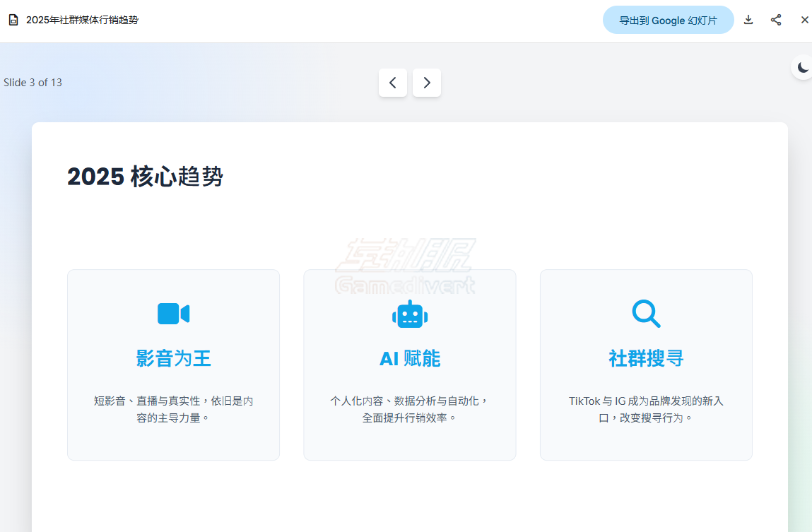Screen dimensions: 812x532
Task: Click the document icon beside the presentation title
Action: coord(13,19)
